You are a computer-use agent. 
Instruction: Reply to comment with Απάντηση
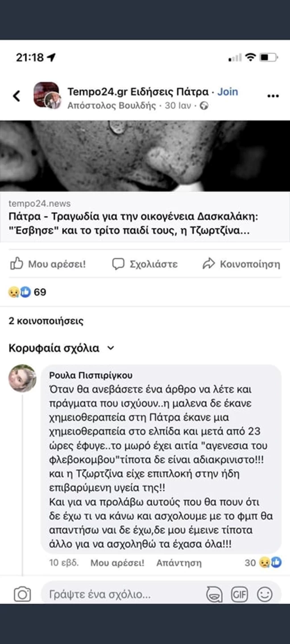coord(179,563)
